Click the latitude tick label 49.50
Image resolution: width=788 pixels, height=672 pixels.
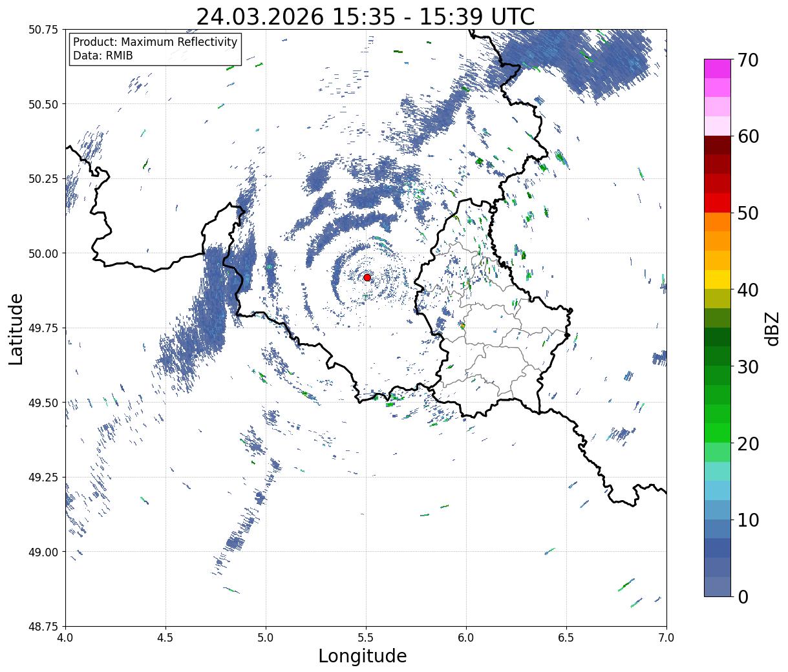[x=43, y=403]
